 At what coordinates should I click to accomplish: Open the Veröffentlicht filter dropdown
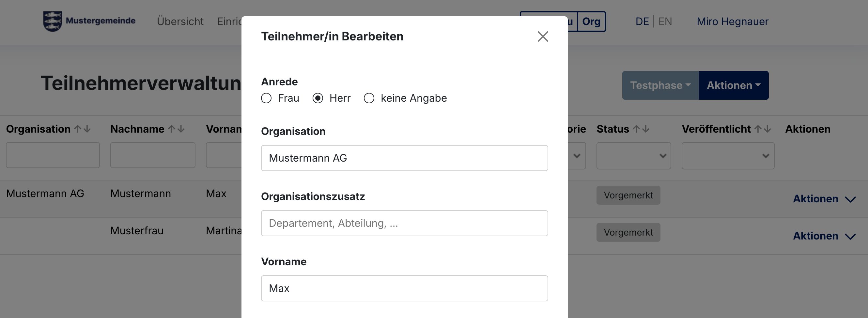pos(728,156)
